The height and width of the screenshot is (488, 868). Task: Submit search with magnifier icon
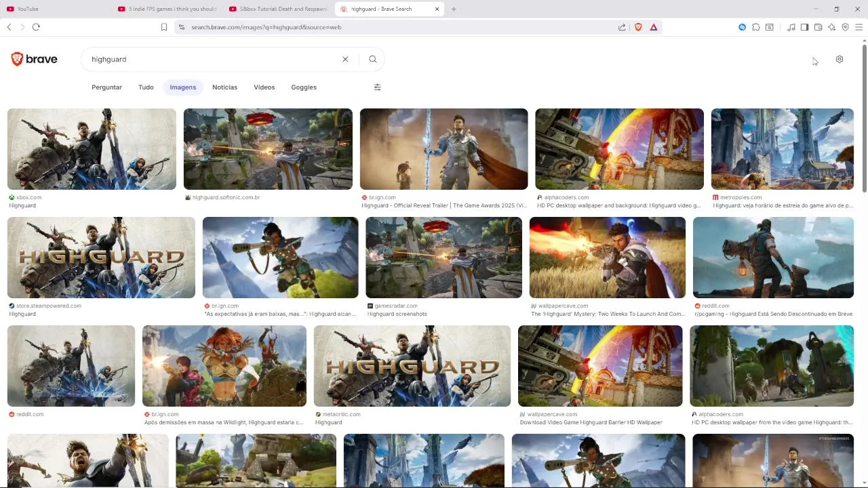373,59
